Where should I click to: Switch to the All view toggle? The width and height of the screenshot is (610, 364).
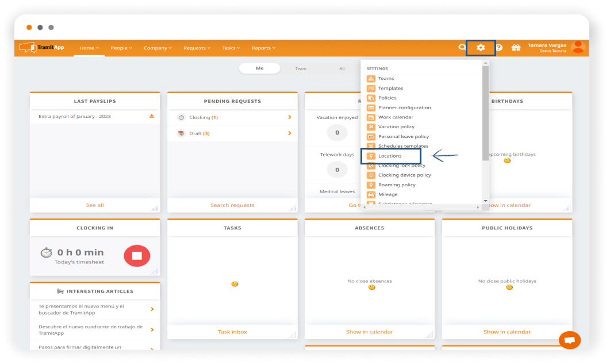(x=342, y=68)
